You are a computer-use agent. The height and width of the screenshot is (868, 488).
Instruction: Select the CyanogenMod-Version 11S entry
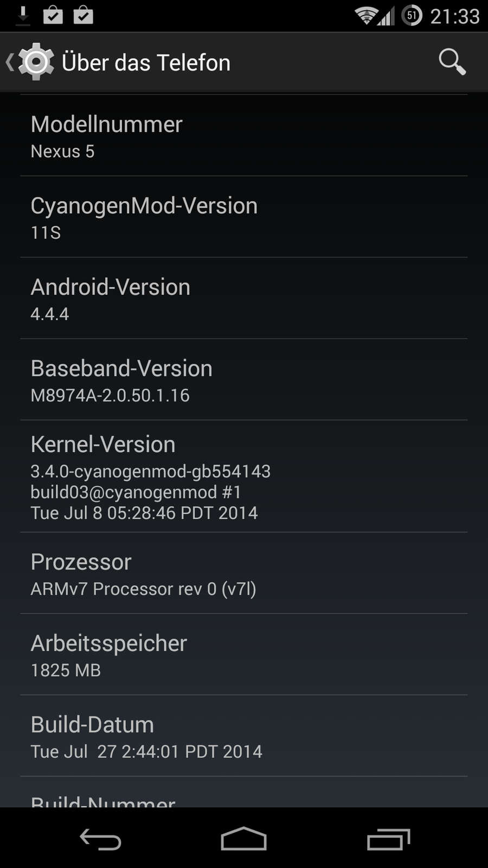pos(244,217)
